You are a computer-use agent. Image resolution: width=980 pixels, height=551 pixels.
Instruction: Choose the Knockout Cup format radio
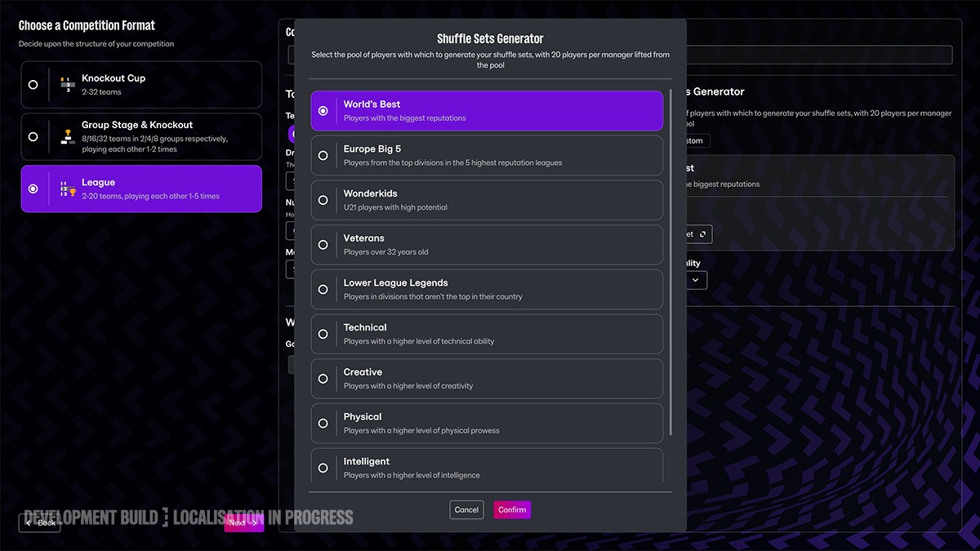[x=33, y=84]
